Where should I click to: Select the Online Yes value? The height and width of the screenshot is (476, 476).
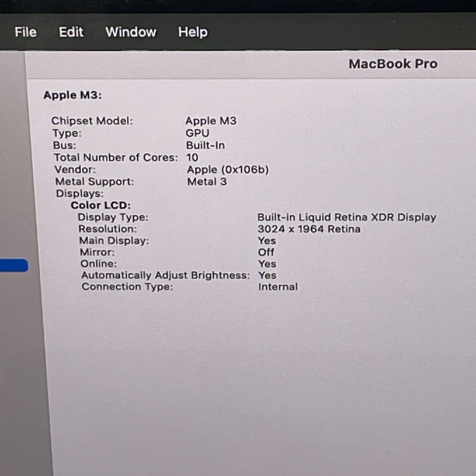pos(267,264)
